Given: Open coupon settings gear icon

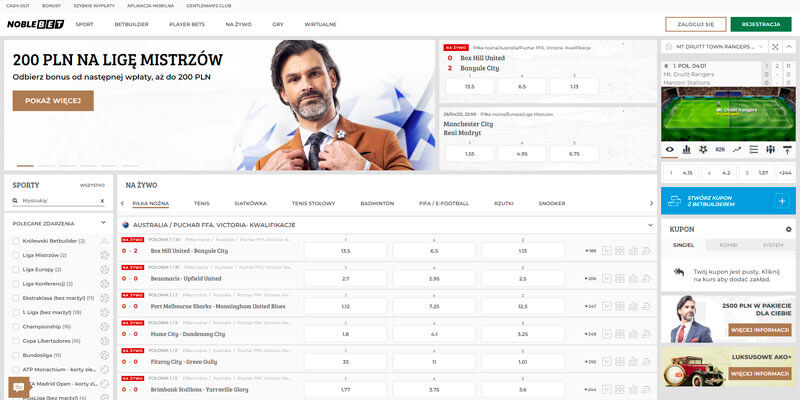Looking at the screenshot, I should coord(789,230).
